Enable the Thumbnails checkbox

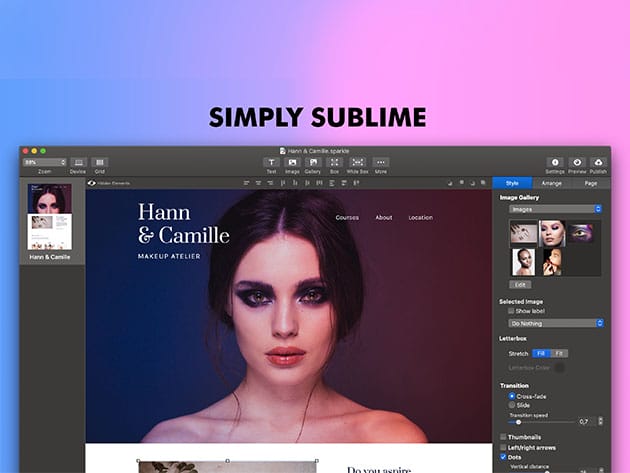[x=503, y=437]
